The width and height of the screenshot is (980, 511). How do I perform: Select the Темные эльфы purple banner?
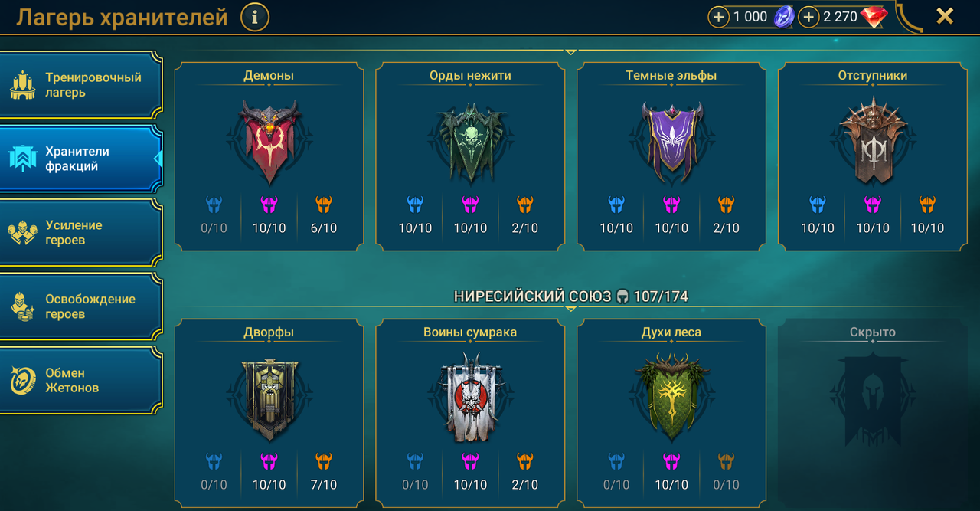671,141
